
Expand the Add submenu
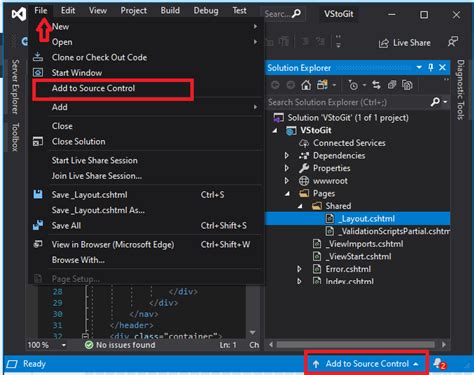[146, 107]
